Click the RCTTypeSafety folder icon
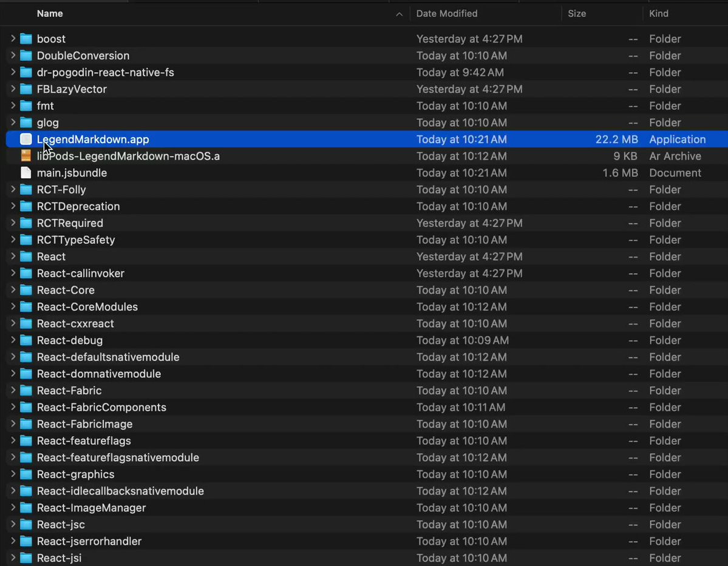This screenshot has height=566, width=728. click(26, 240)
